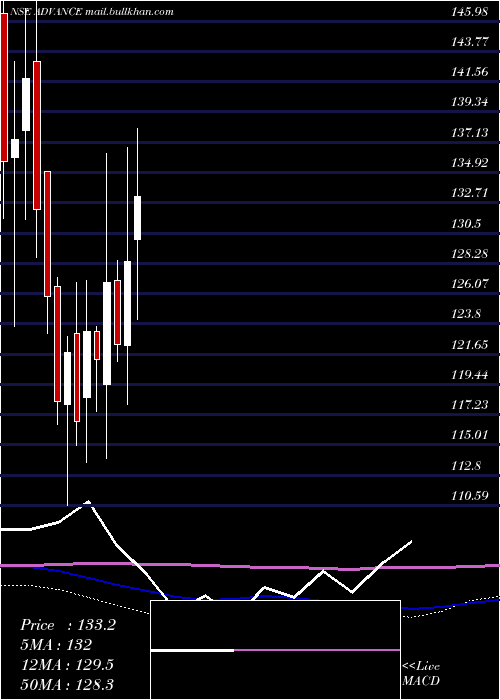The image size is (500, 700).
Task: Select the 112.8 price axis label
Action: tap(466, 466)
